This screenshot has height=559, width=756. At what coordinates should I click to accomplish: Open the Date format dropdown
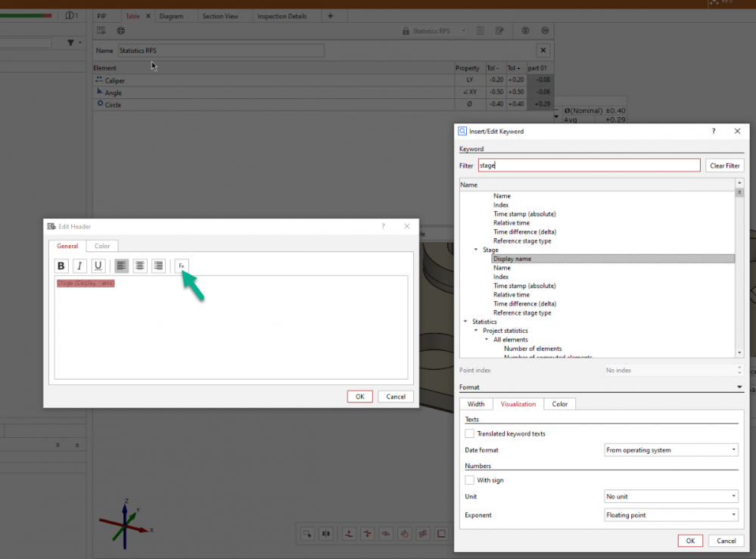671,450
